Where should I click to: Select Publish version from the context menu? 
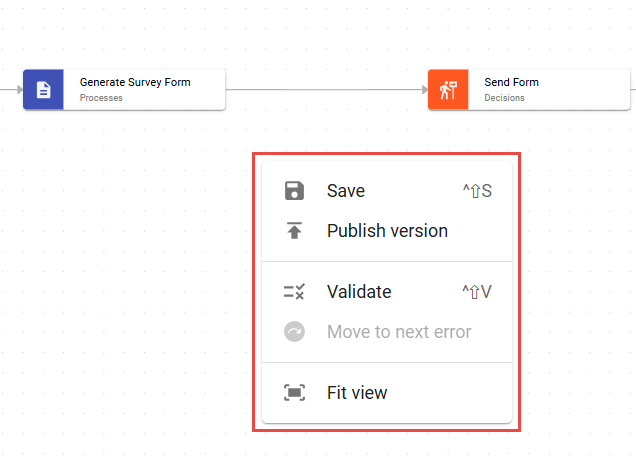[x=387, y=231]
